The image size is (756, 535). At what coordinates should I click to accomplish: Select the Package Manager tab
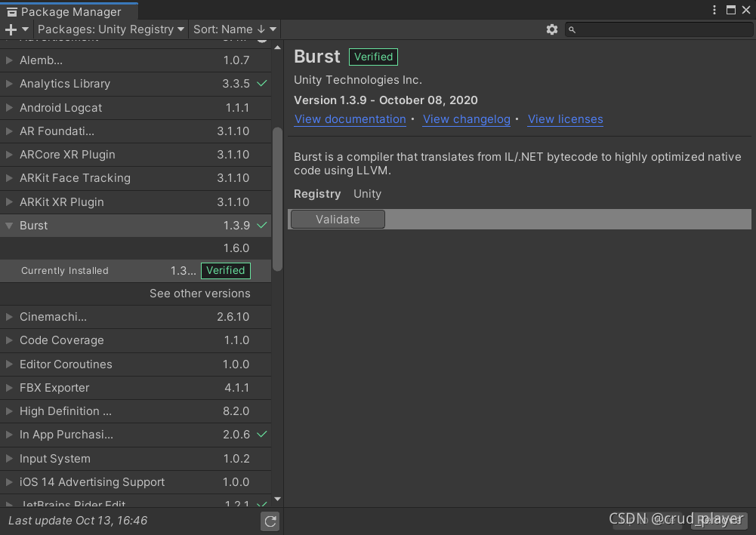69,11
